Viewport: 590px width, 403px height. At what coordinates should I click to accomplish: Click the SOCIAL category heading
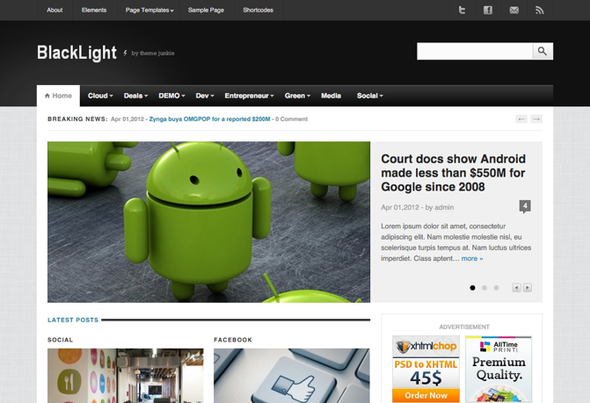pos(60,340)
